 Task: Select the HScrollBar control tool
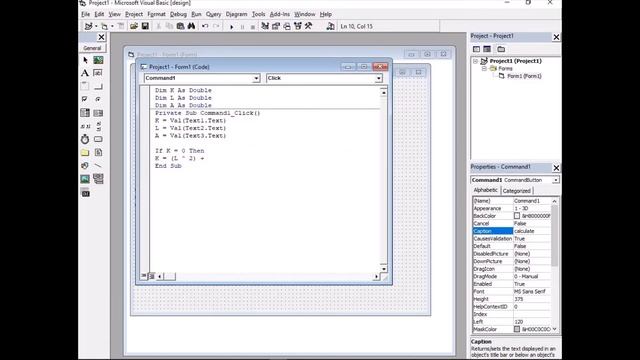point(85,126)
